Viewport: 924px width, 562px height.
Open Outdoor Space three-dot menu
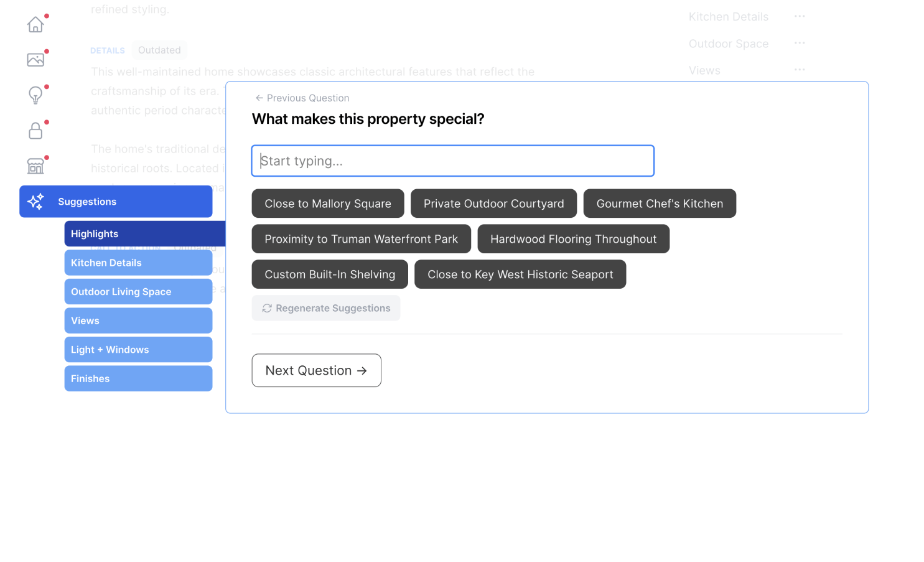tap(800, 44)
